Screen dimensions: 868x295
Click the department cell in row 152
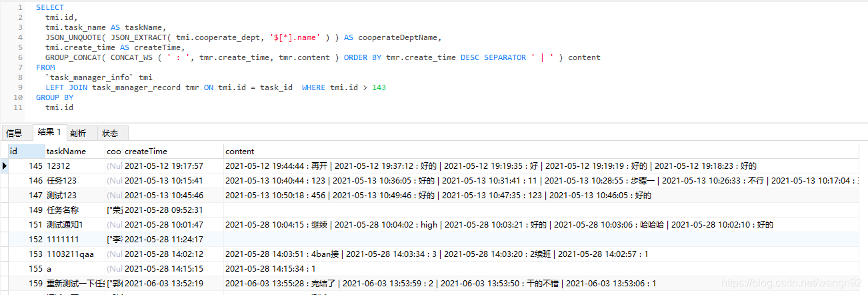(114, 239)
